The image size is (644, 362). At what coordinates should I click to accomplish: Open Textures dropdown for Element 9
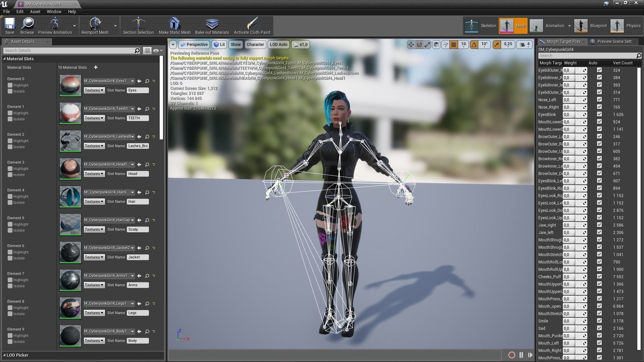[94, 341]
